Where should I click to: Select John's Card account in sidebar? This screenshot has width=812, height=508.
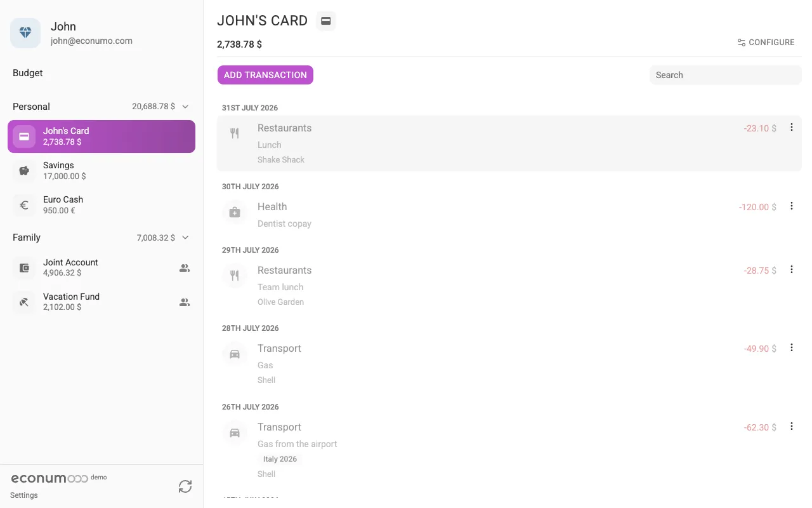101,137
